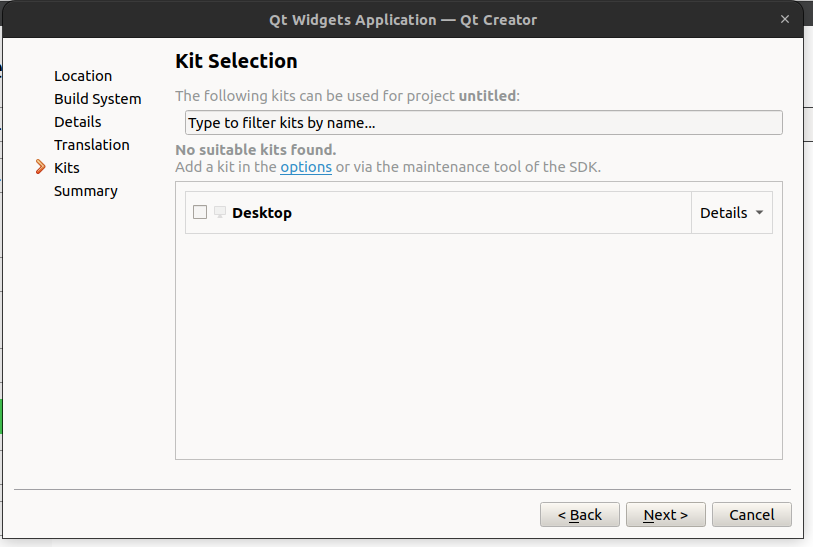Click the kit name filter field
Image resolution: width=813 pixels, height=547 pixels.
(x=484, y=123)
